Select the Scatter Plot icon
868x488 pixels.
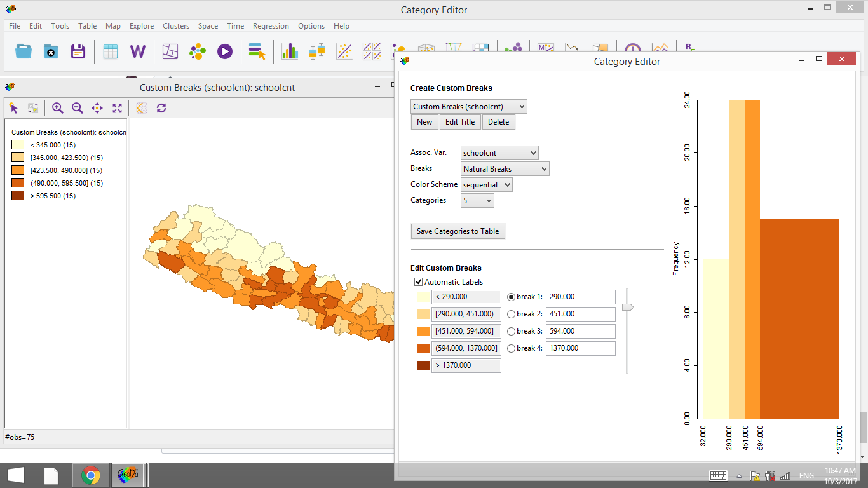[344, 51]
